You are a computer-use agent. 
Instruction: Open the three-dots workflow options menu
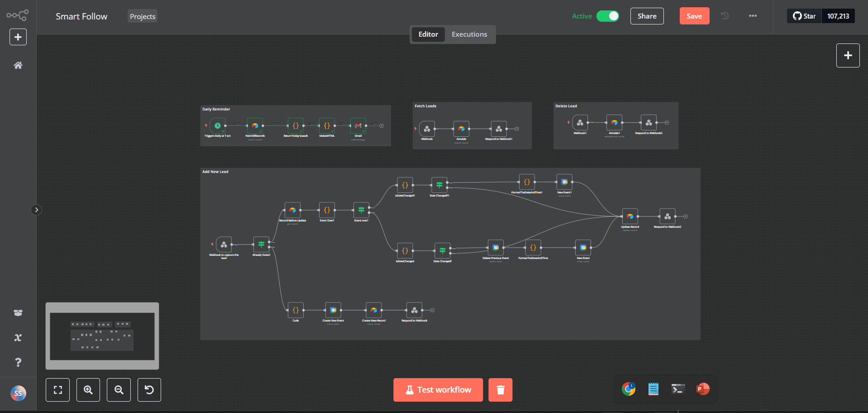click(753, 16)
